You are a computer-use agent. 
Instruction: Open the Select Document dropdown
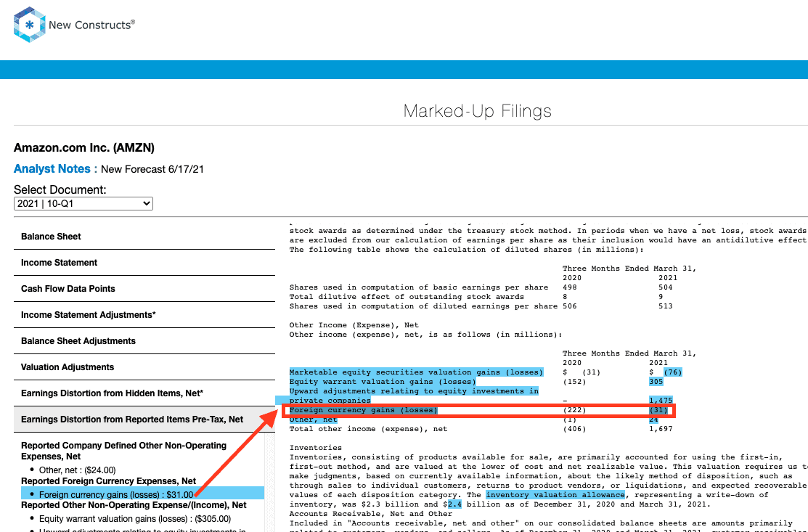click(x=83, y=203)
